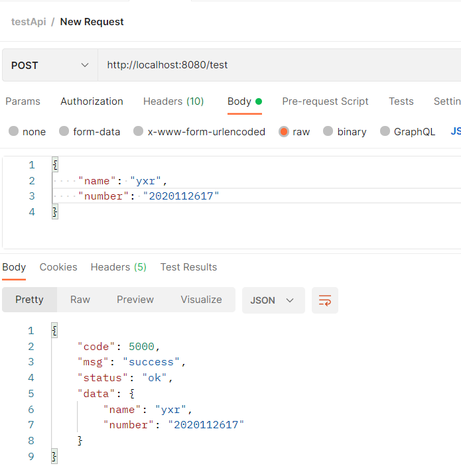Open the Params tab
This screenshot has width=461, height=476.
tap(23, 101)
